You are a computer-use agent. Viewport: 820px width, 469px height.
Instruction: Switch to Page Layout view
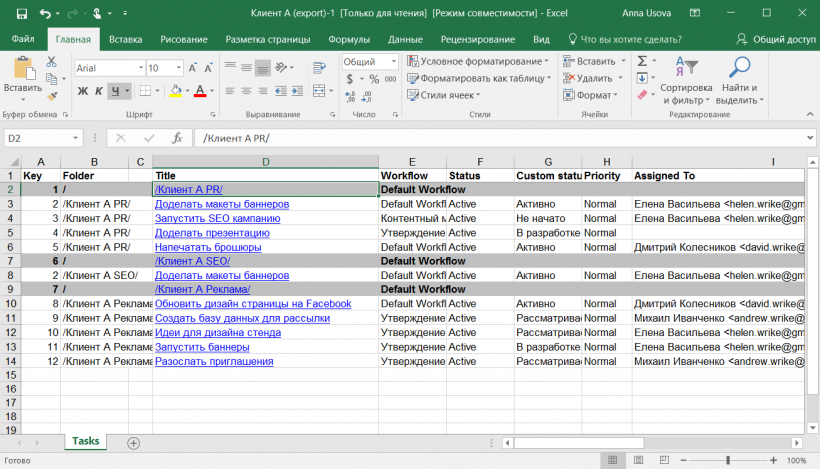pos(639,460)
